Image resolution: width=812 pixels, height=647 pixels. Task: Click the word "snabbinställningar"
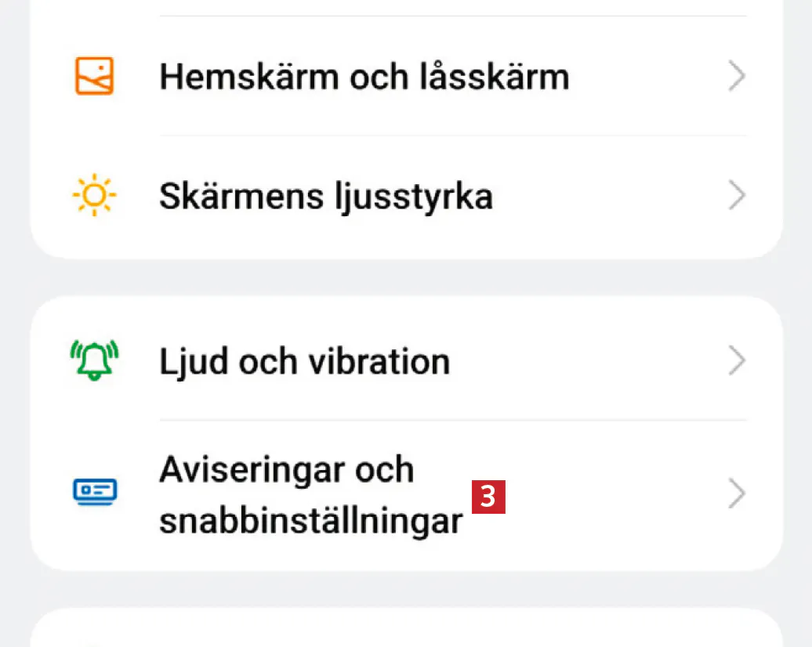click(x=310, y=520)
